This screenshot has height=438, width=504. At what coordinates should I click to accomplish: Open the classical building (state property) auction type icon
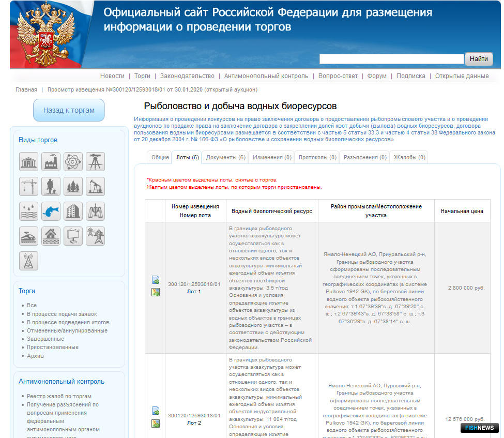coord(28,161)
